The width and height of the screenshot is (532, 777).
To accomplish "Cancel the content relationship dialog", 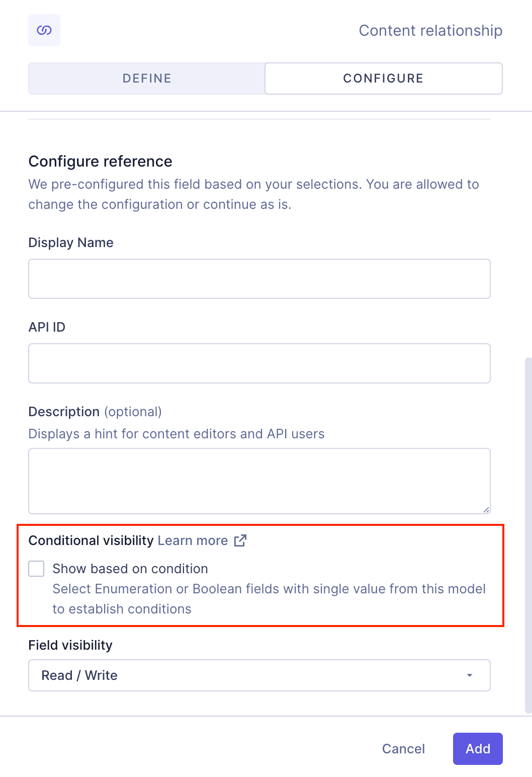I will [x=403, y=749].
